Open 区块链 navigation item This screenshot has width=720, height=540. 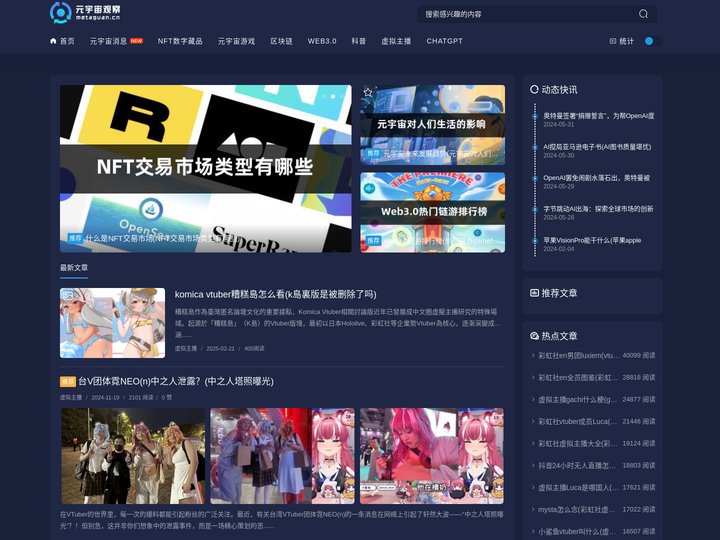pos(281,41)
